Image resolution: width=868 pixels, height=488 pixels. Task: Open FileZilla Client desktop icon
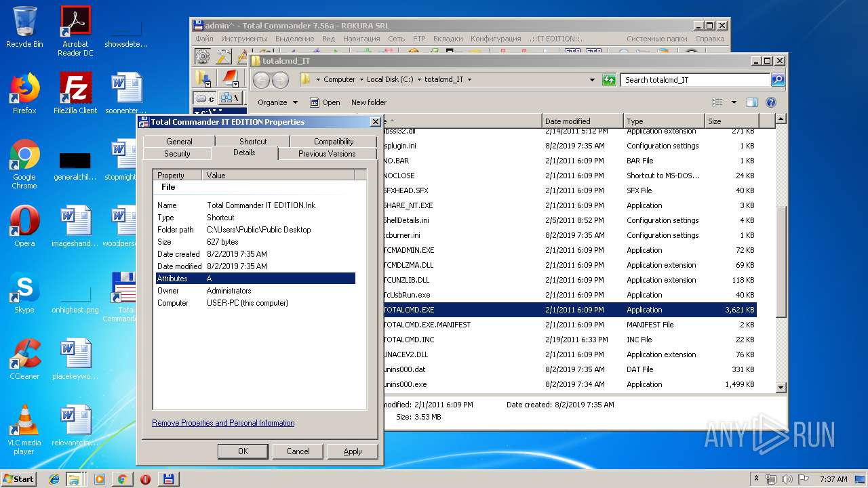75,94
